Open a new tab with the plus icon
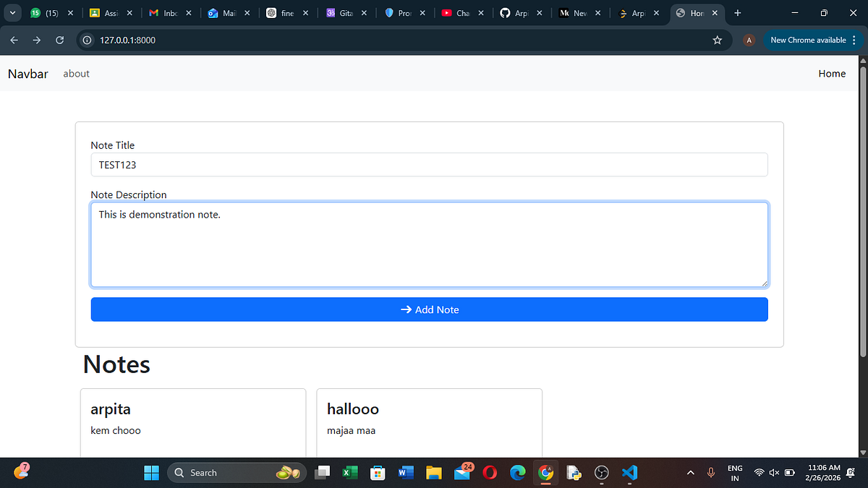 coord(737,13)
